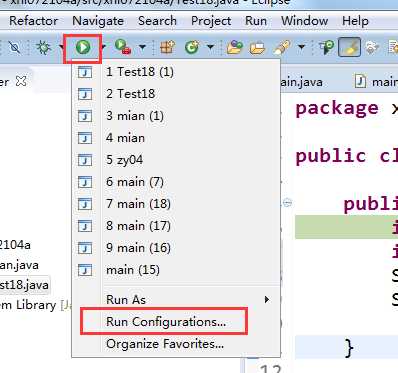Open the Search menu
The image size is (398, 373).
157,21
